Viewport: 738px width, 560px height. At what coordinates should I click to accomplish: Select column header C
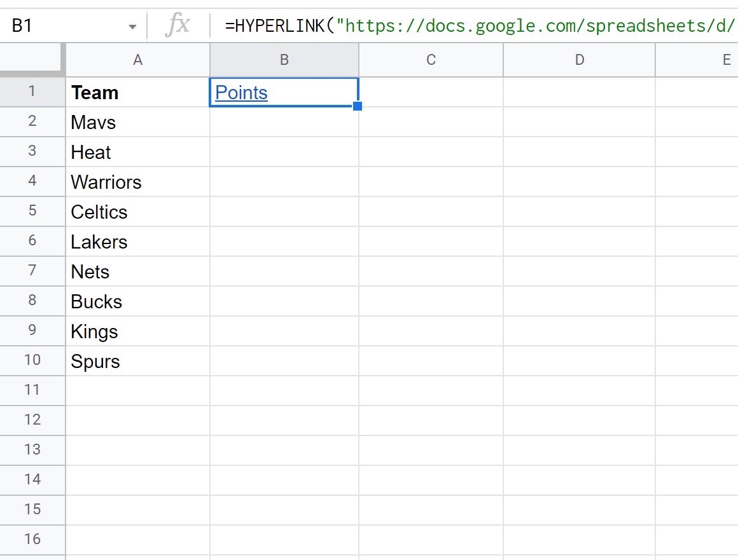431,59
